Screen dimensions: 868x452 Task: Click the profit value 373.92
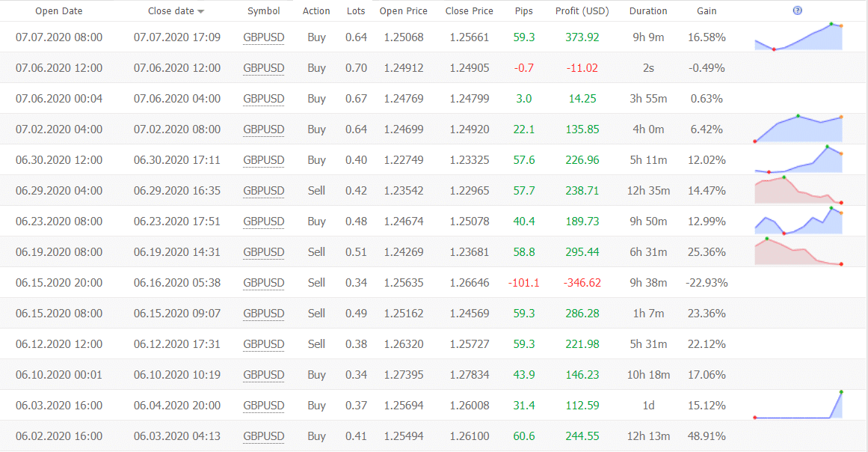[582, 37]
